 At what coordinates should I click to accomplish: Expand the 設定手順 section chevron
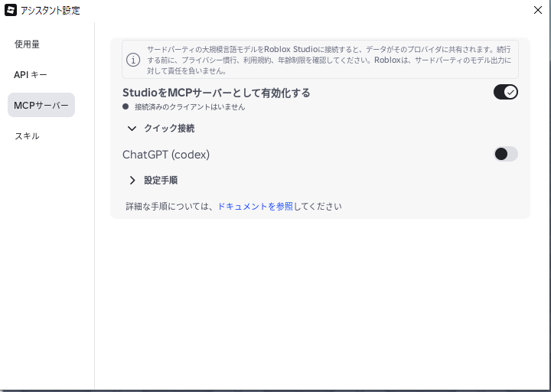point(132,181)
